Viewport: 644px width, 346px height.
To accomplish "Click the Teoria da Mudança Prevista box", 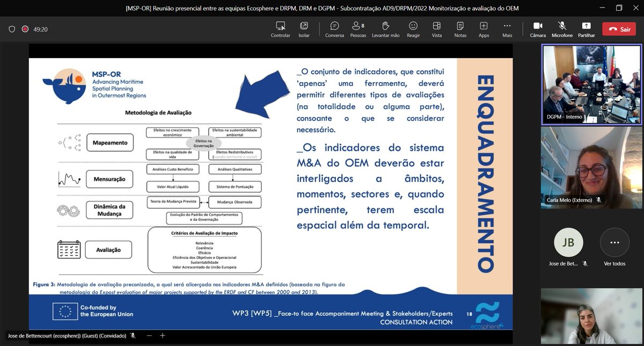I will (173, 202).
